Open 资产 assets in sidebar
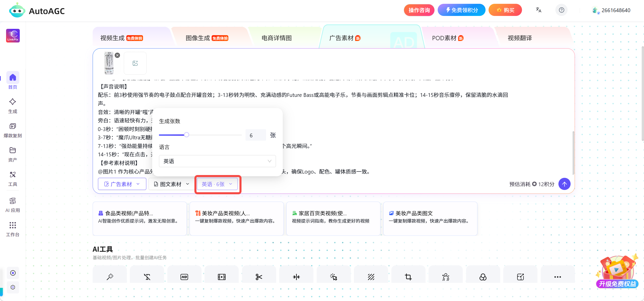 pyautogui.click(x=13, y=154)
